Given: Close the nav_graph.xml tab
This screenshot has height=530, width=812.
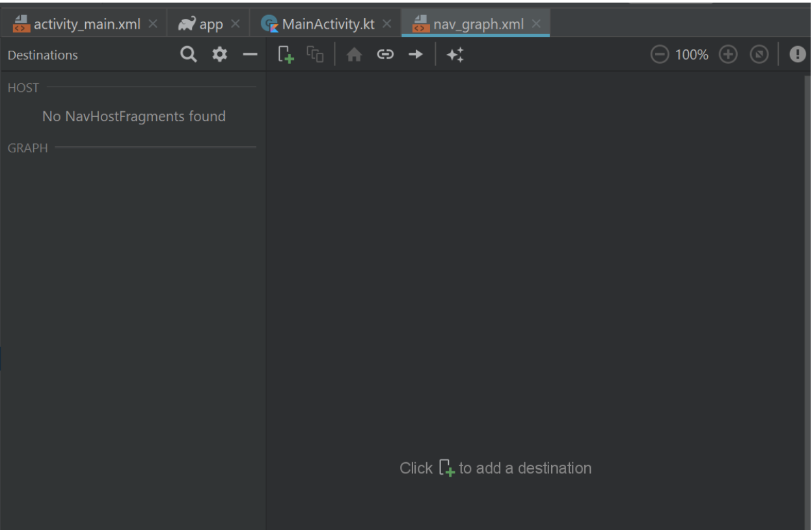Looking at the screenshot, I should pos(537,23).
